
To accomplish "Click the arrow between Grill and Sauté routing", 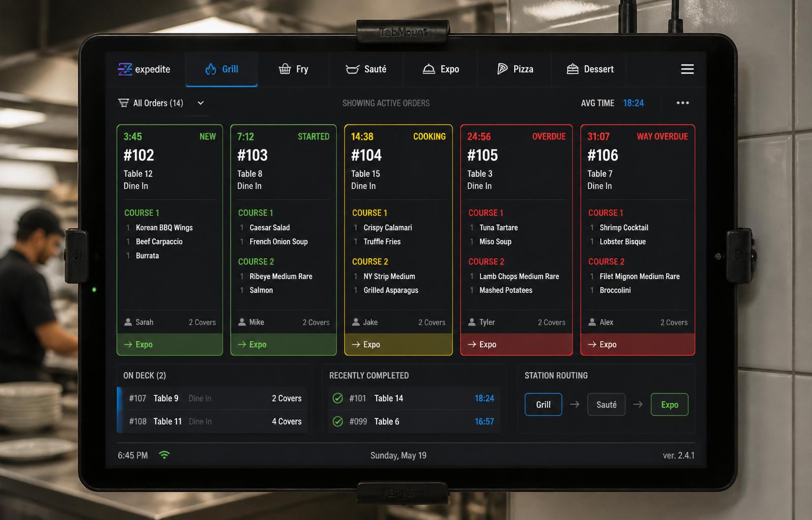I will click(x=574, y=404).
